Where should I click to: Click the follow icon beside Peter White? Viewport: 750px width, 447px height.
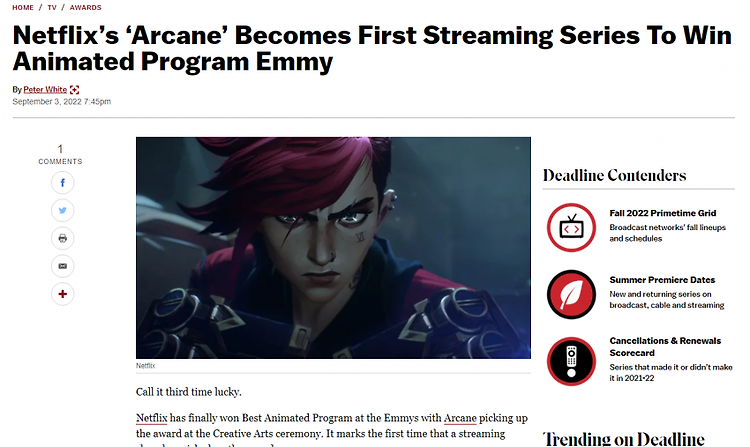[x=74, y=89]
